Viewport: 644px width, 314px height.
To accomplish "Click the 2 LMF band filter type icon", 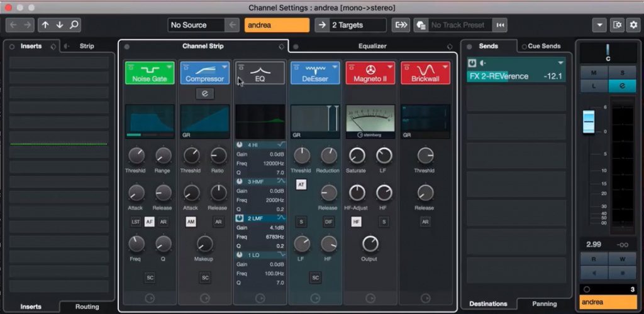I will pyautogui.click(x=281, y=218).
